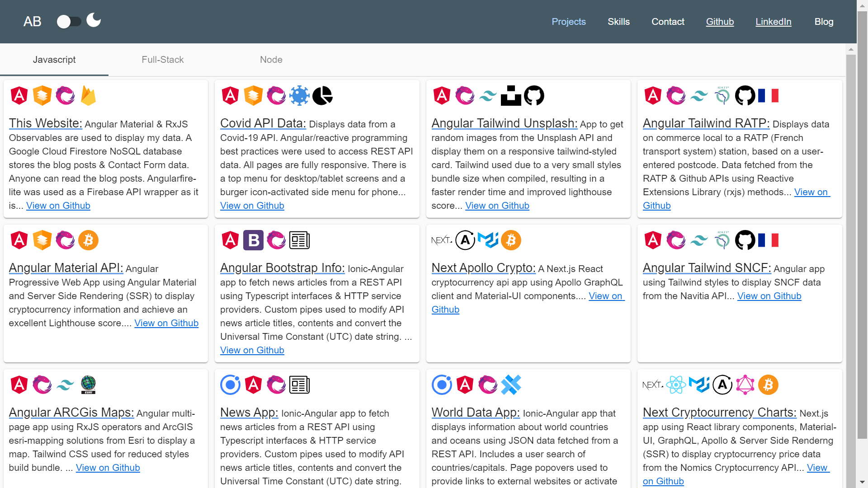This screenshot has height=488, width=868.
Task: Click the moon icon in header
Action: [x=94, y=20]
